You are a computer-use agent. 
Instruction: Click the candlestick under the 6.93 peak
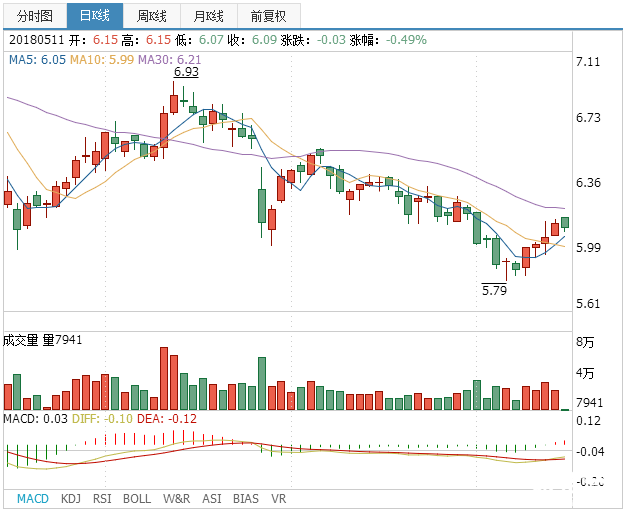point(174,104)
